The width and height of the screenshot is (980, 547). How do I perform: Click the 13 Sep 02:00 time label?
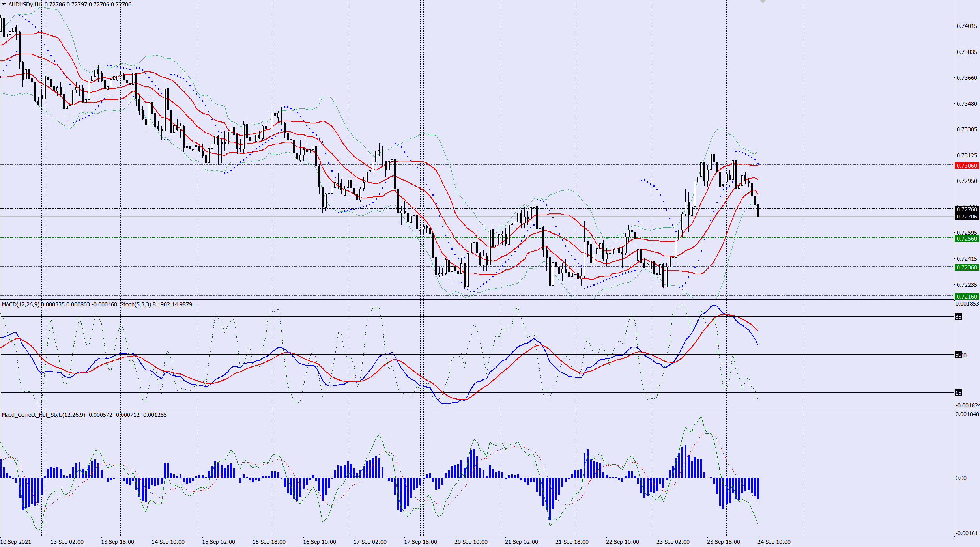[67, 542]
